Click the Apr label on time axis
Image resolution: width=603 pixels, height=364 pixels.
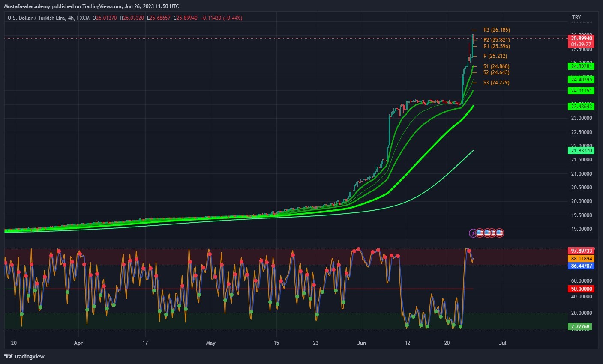click(x=78, y=343)
